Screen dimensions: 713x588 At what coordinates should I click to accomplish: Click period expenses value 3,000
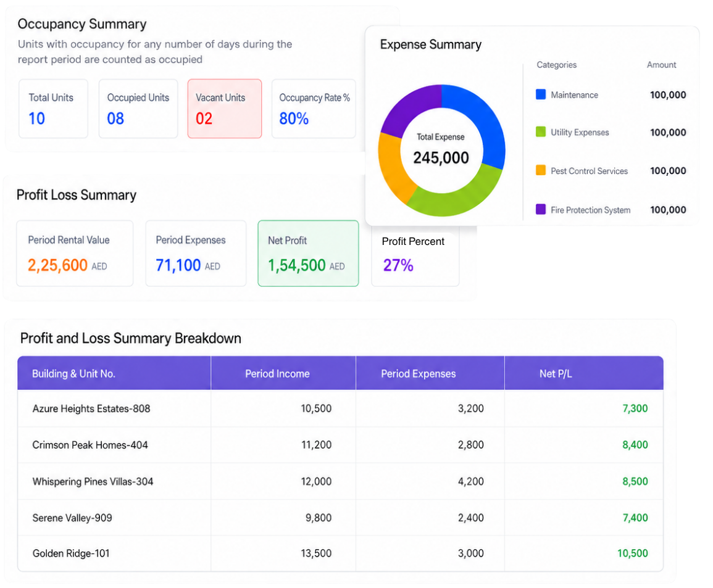click(470, 553)
